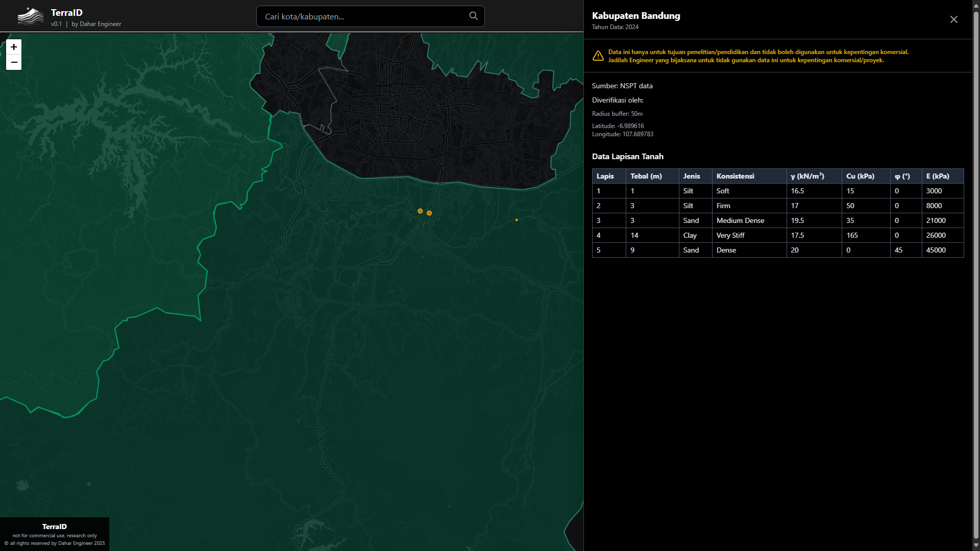Click the Cu (kPa) column header
Image resolution: width=980 pixels, height=551 pixels.
coord(860,176)
